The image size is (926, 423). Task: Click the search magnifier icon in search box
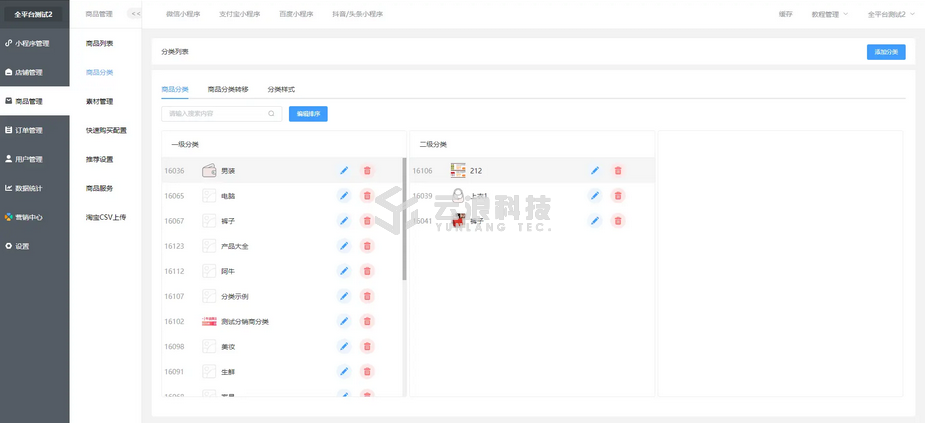[x=271, y=114]
